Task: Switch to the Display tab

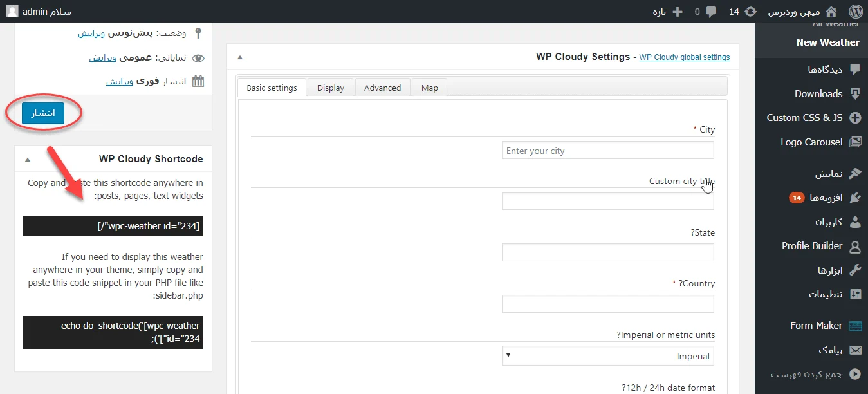Action: [x=331, y=88]
